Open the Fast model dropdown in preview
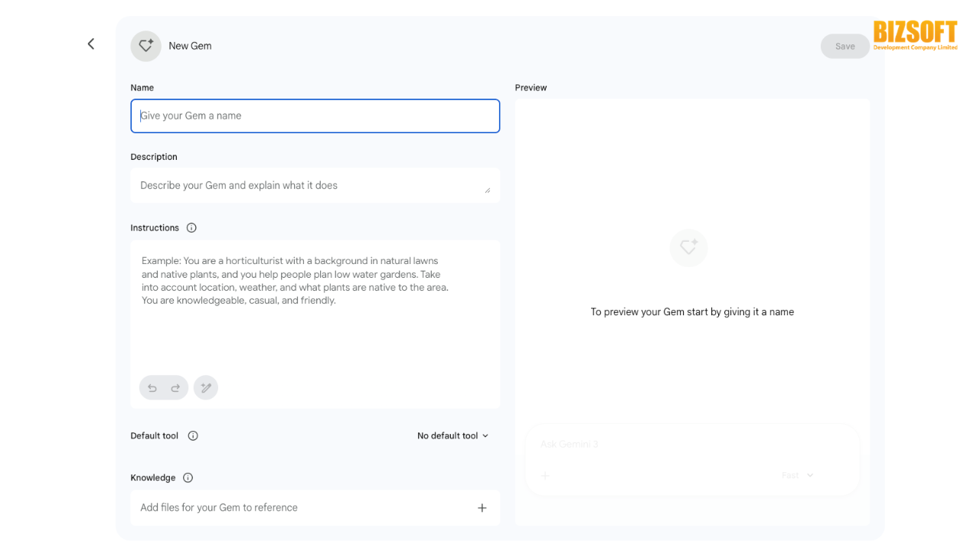The height and width of the screenshot is (551, 980). click(x=798, y=476)
